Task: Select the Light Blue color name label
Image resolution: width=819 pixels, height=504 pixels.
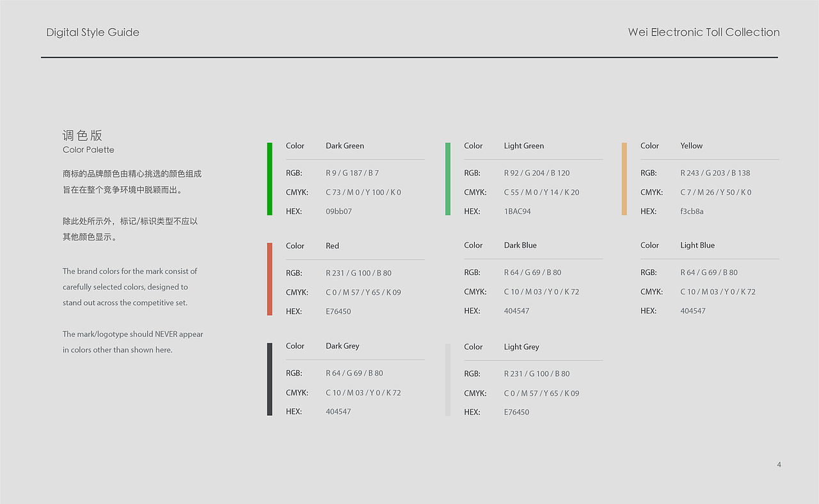Action: pos(697,246)
